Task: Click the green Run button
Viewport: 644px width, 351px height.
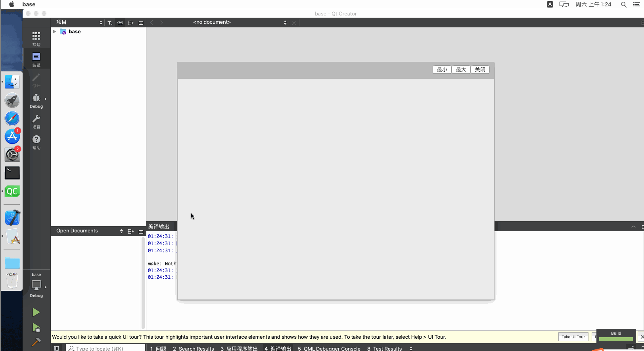Action: (x=36, y=313)
